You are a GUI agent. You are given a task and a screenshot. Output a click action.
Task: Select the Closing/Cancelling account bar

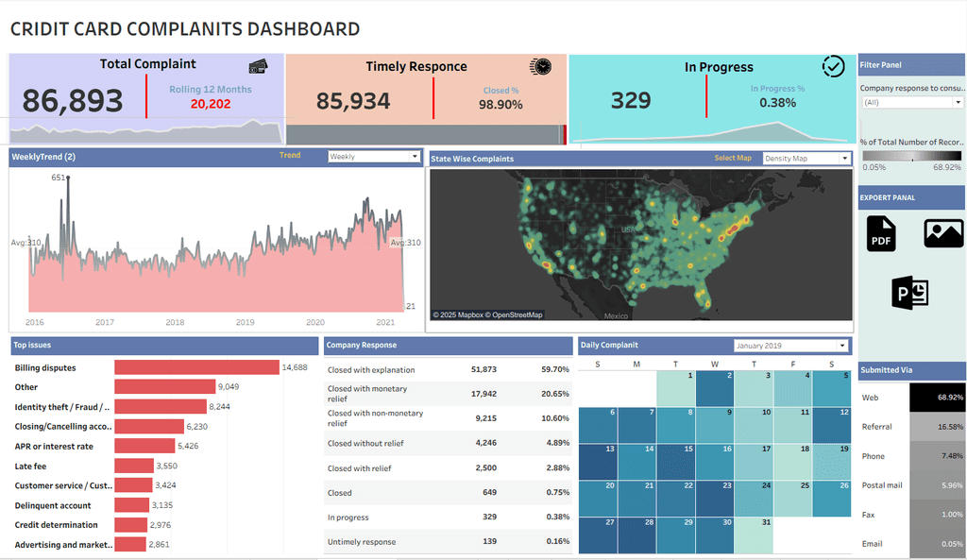tap(149, 426)
